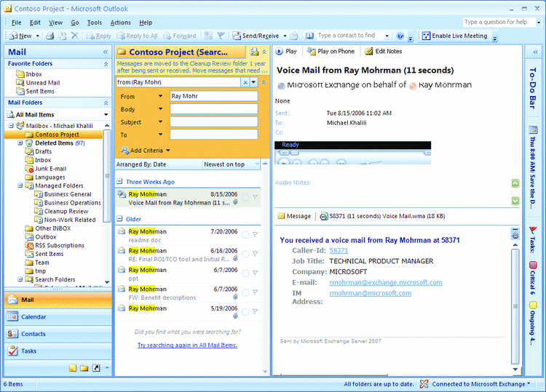Click the Play voice mail button
Viewport: 546px width, 392px height.
click(287, 52)
